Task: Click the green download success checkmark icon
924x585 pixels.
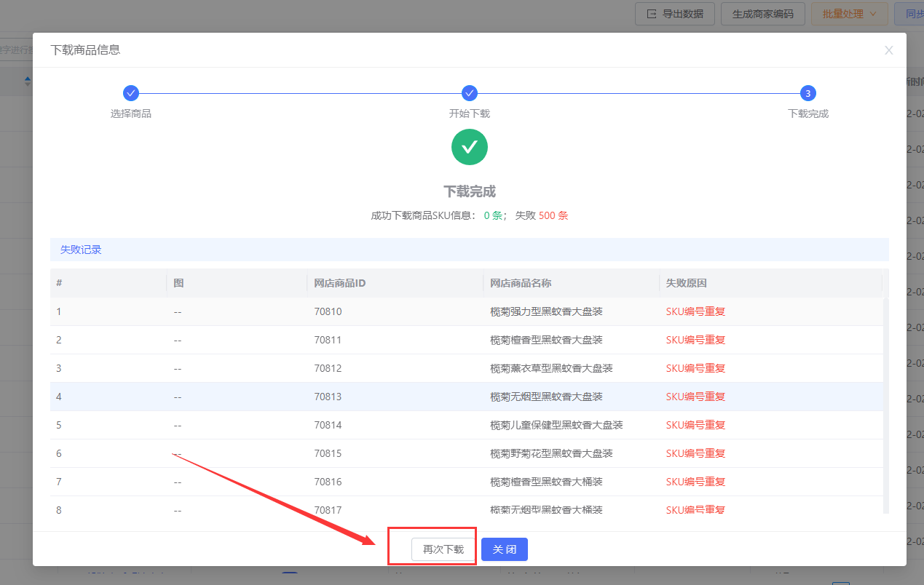Action: pos(470,147)
